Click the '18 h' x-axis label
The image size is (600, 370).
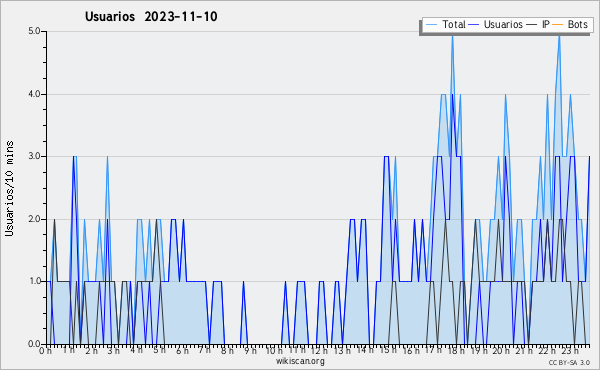coord(456,351)
